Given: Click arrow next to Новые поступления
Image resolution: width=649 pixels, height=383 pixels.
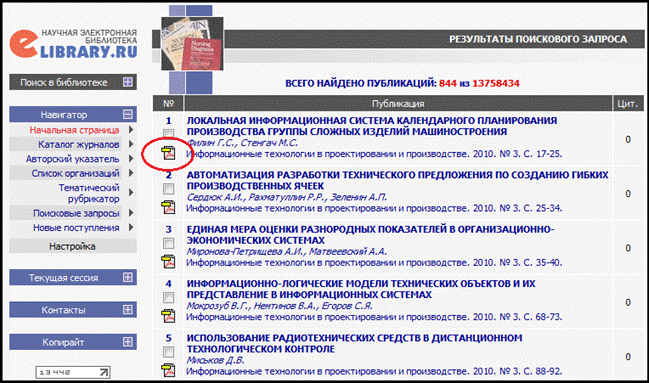Looking at the screenshot, I should (131, 227).
